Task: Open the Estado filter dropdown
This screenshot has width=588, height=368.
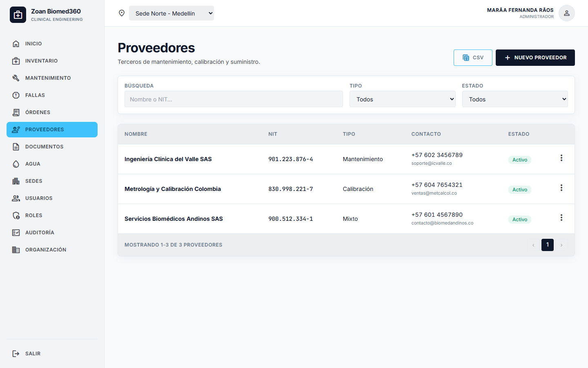Action: (515, 99)
